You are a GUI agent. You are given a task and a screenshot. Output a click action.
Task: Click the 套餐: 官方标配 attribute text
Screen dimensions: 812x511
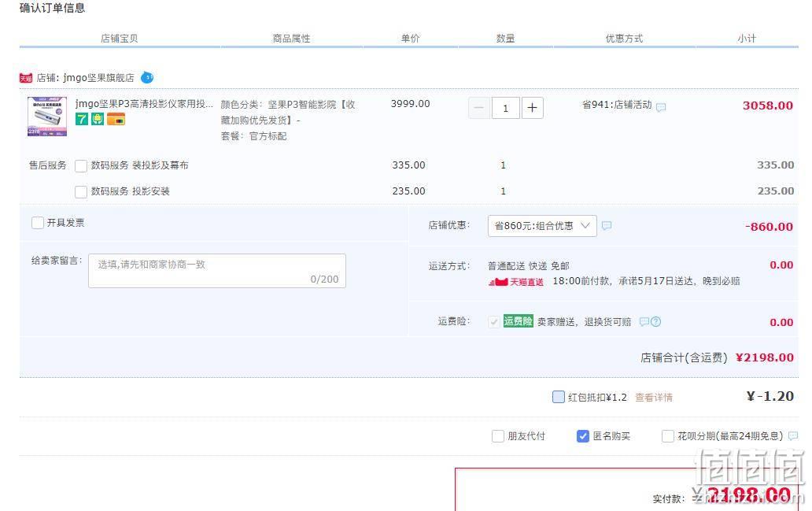click(253, 136)
